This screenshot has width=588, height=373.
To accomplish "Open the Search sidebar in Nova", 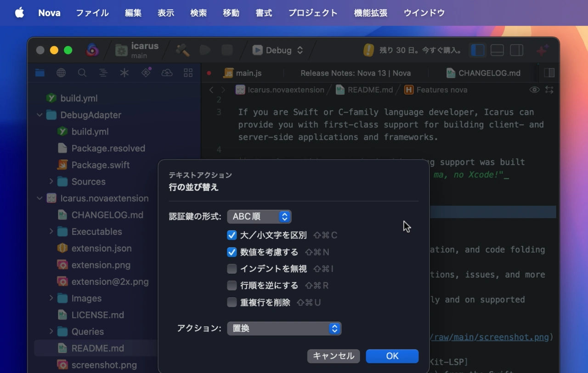I will (x=81, y=72).
